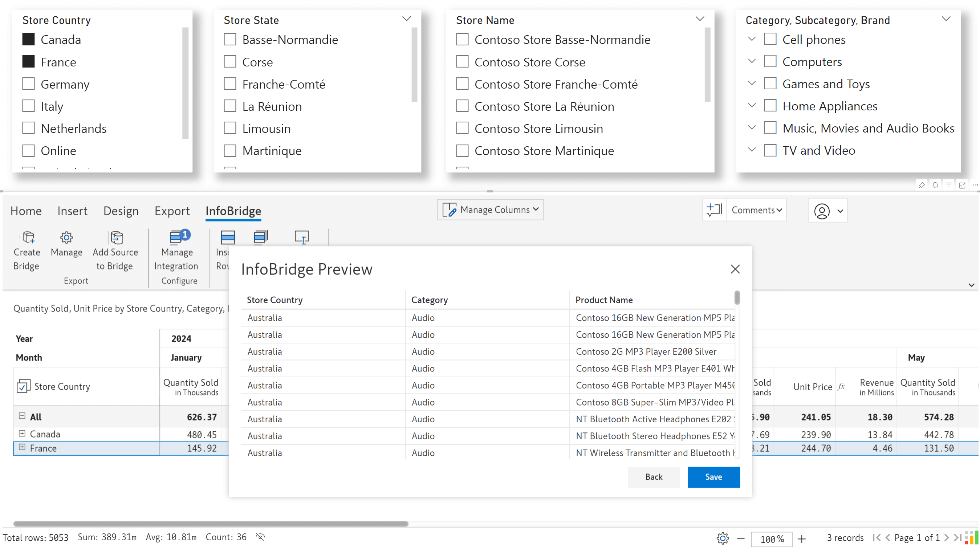Viewport: 980px width, 549px height.
Task: Toggle the Store Country header checkbox in table
Action: 23,386
